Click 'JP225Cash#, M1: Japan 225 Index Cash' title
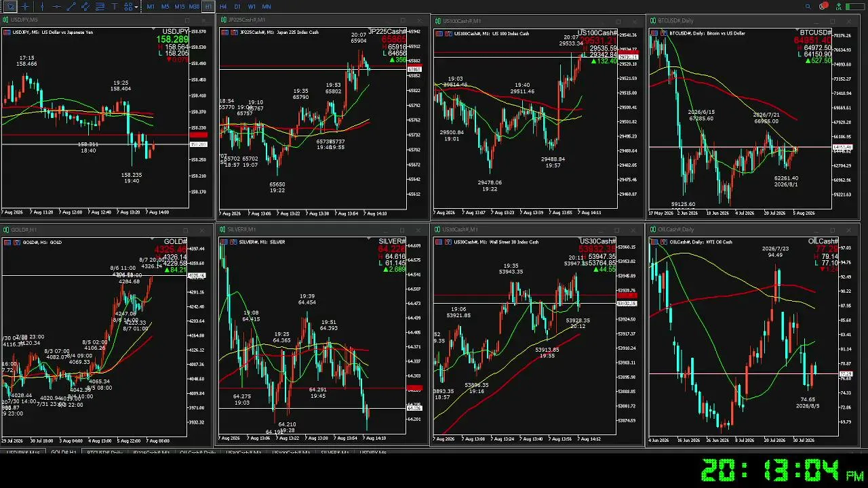This screenshot has height=488, width=868. tap(279, 32)
